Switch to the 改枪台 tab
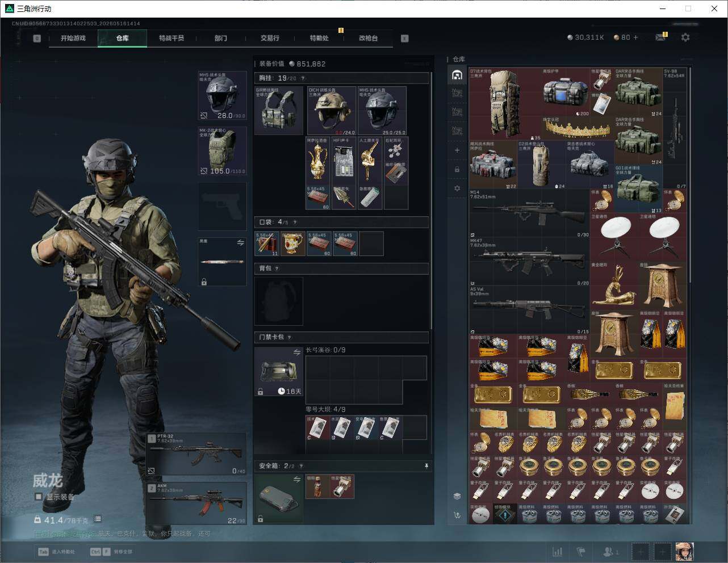Screen dimensions: 728x563 click(368, 38)
